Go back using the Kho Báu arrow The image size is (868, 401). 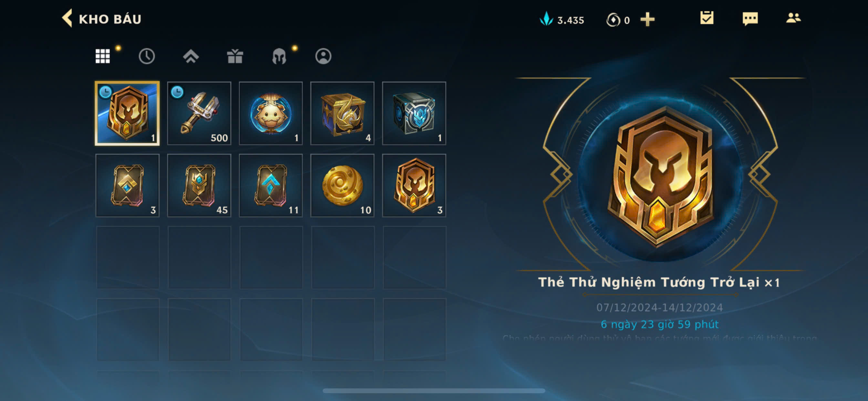(x=67, y=18)
